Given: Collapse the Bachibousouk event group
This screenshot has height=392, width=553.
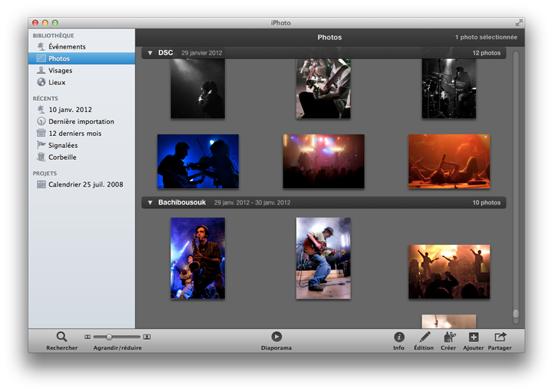Looking at the screenshot, I should pos(150,202).
